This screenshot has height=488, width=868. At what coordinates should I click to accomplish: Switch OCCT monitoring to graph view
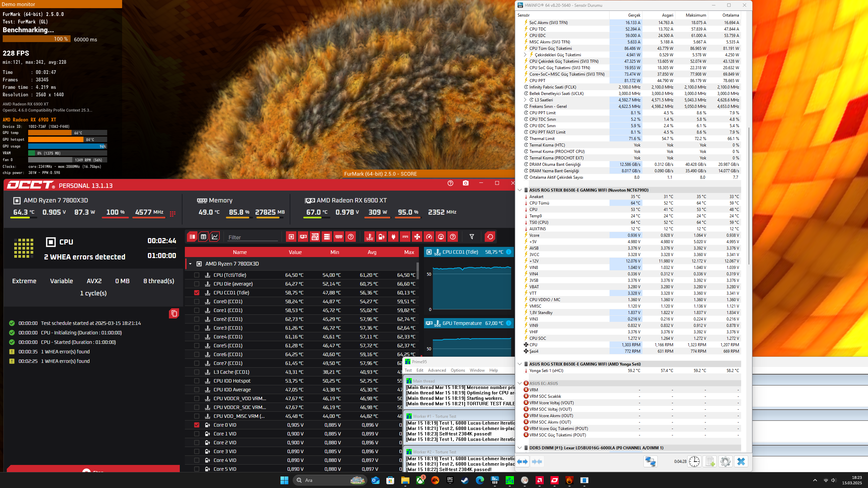point(215,237)
